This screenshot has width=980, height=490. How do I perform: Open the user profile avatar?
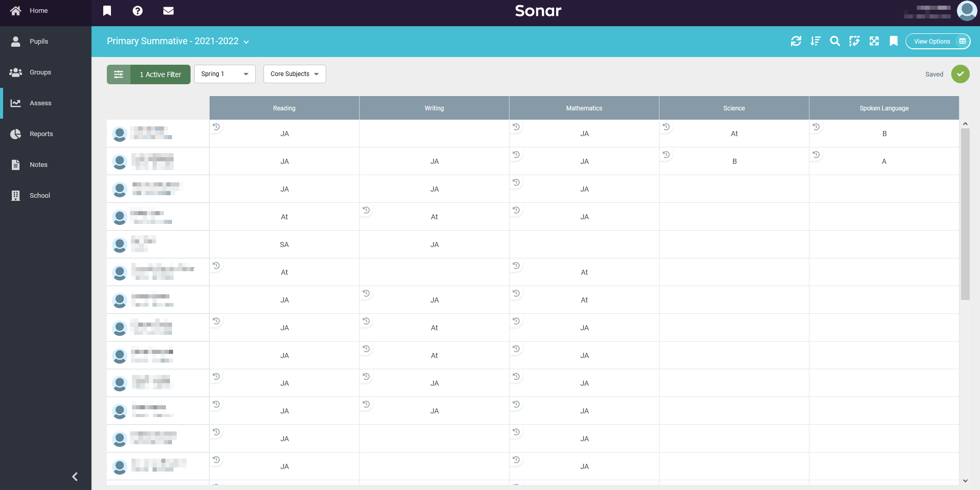[966, 11]
